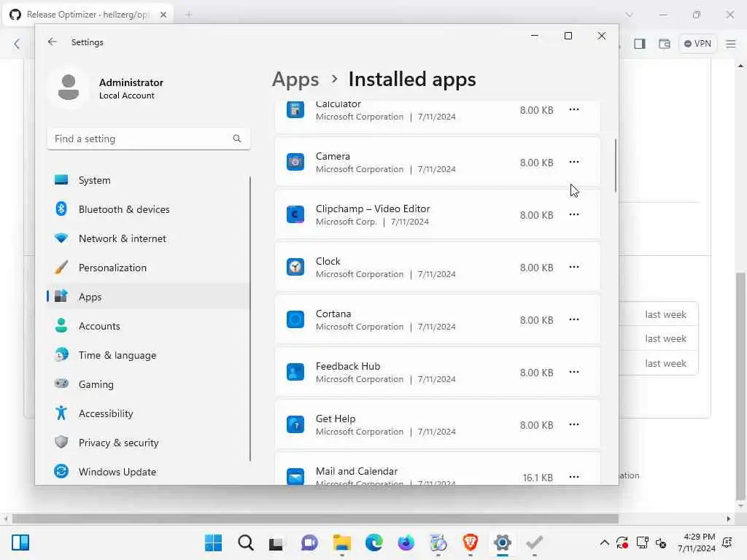Click the Feedback Hub app icon
The width and height of the screenshot is (747, 560).
click(x=295, y=372)
